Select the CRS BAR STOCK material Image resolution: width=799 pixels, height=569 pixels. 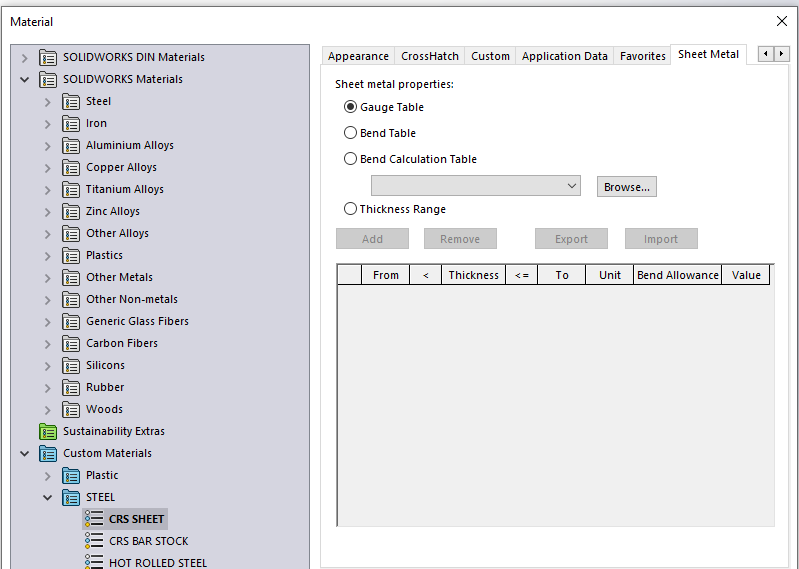tap(148, 541)
